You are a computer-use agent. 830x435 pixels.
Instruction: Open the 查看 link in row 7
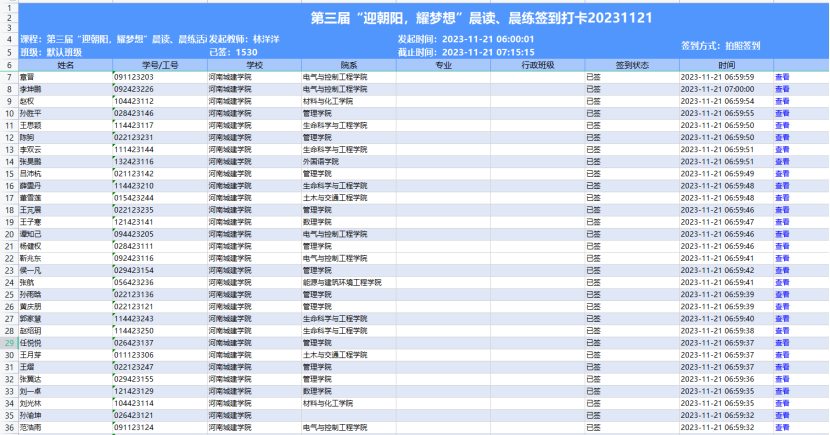pyautogui.click(x=782, y=77)
